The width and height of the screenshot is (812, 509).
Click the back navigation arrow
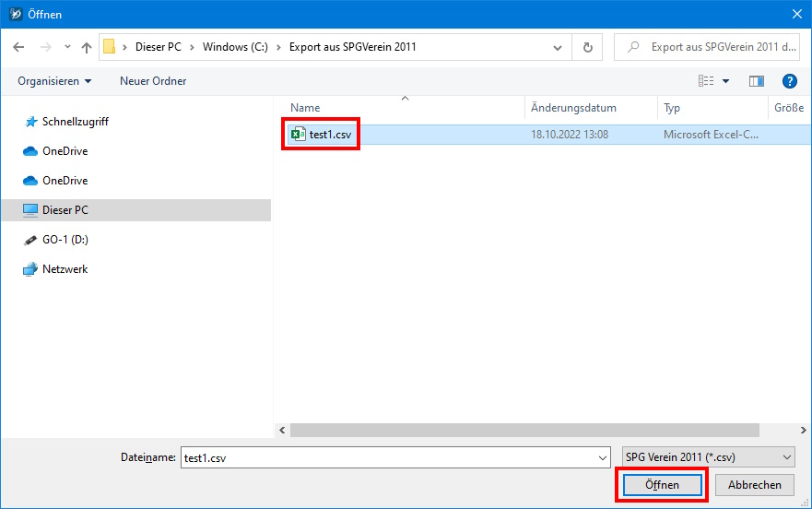pyautogui.click(x=19, y=47)
